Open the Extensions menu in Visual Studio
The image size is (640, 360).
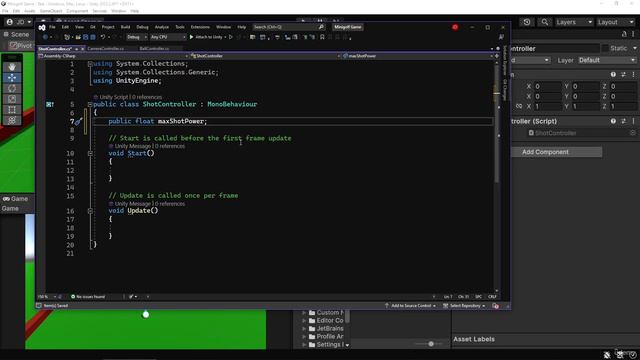coord(200,27)
